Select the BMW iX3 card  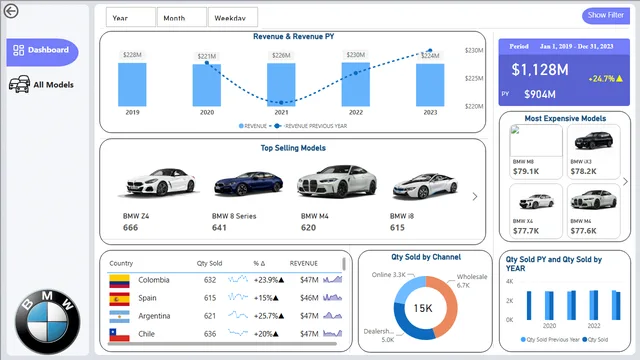click(x=593, y=152)
